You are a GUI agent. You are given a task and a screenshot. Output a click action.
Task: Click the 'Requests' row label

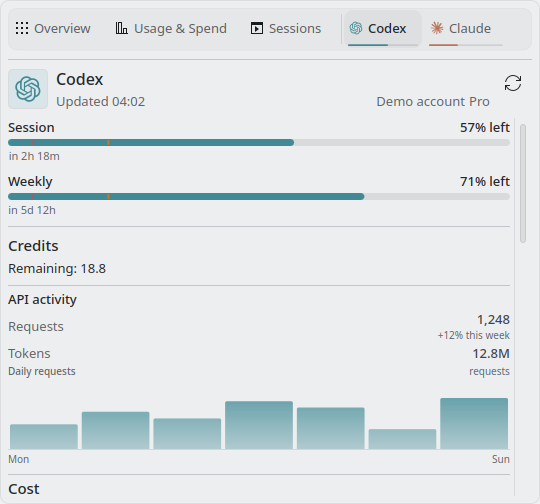pos(36,327)
